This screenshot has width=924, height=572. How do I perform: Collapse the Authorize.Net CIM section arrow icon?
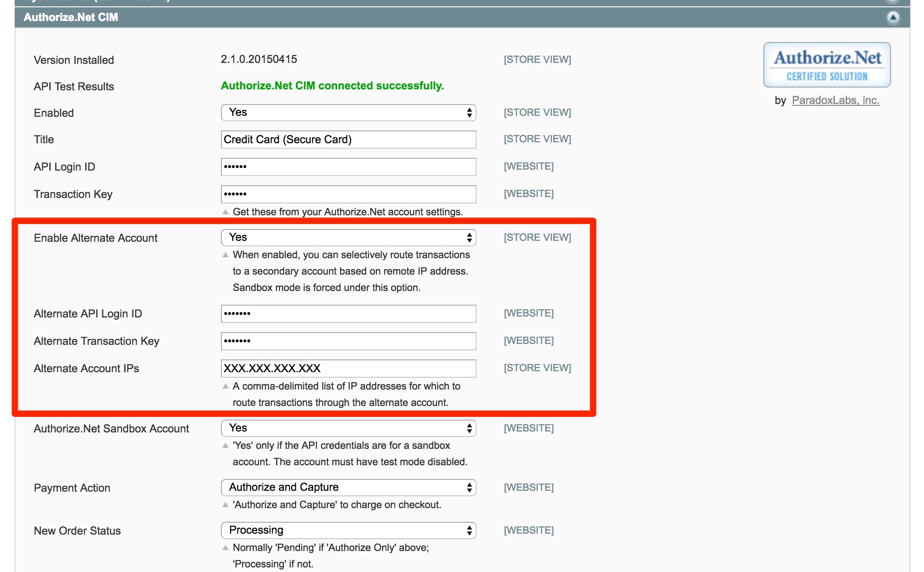[x=893, y=17]
